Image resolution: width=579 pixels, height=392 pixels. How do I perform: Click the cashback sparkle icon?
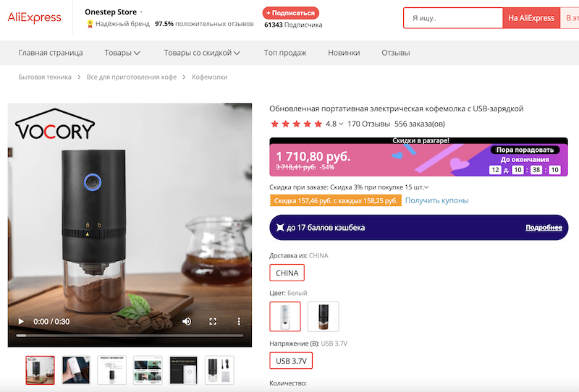(x=281, y=228)
